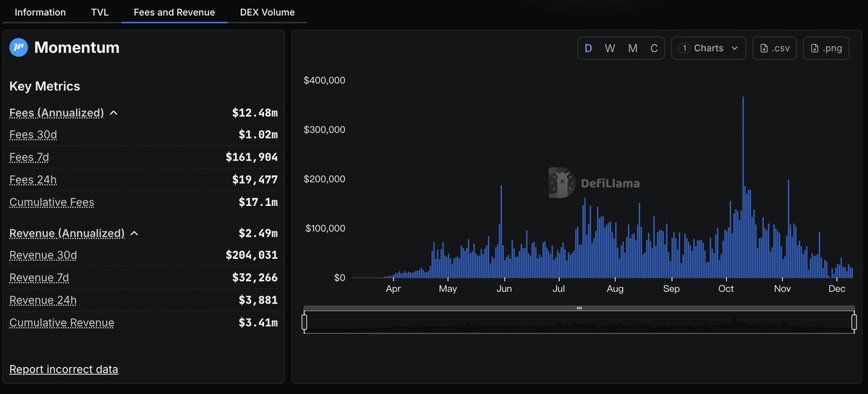Click the center grip of range slider

[579, 309]
